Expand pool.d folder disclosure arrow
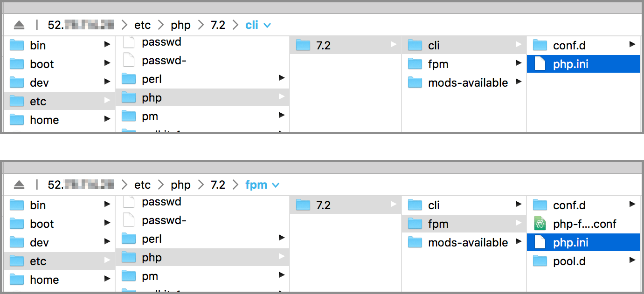This screenshot has height=294, width=644. [x=632, y=260]
